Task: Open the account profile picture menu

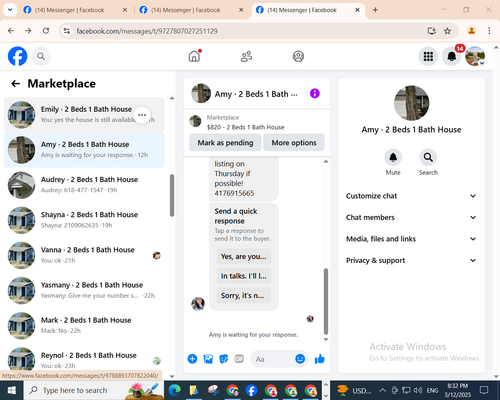Action: pyautogui.click(x=475, y=56)
